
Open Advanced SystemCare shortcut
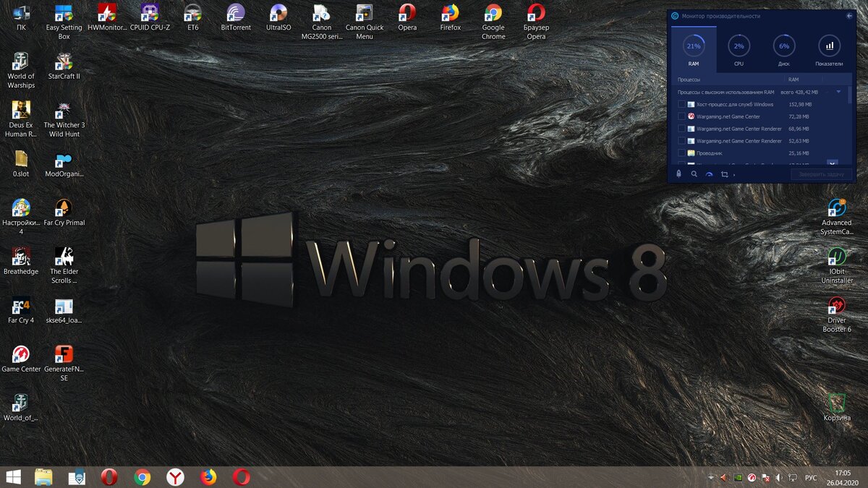click(836, 217)
